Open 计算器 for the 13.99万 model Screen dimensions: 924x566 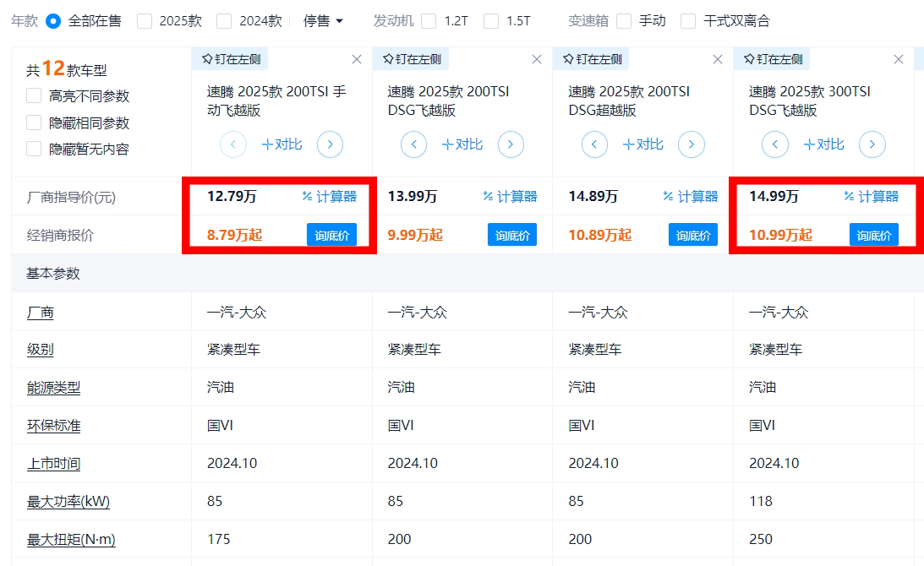[511, 197]
